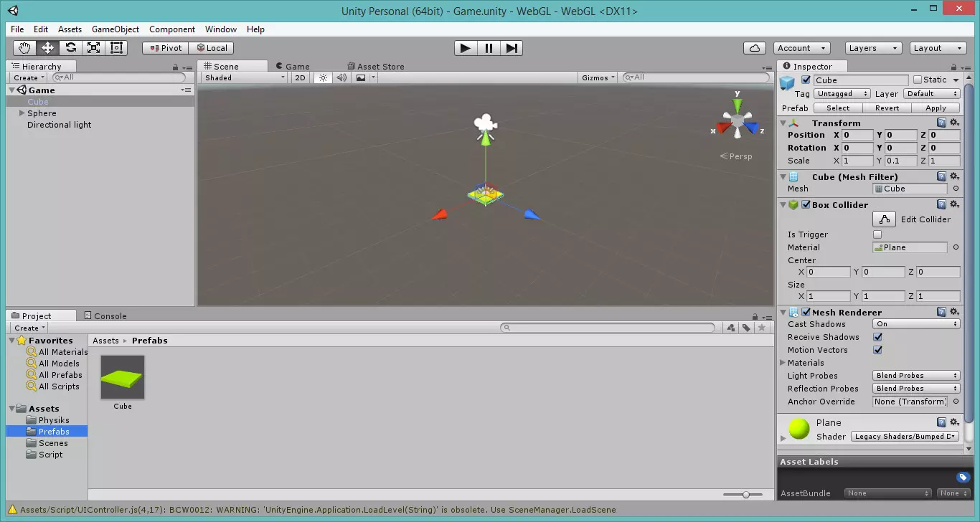Screen dimensions: 980x522
Task: Select the Hand pan tool
Action: pyautogui.click(x=24, y=47)
